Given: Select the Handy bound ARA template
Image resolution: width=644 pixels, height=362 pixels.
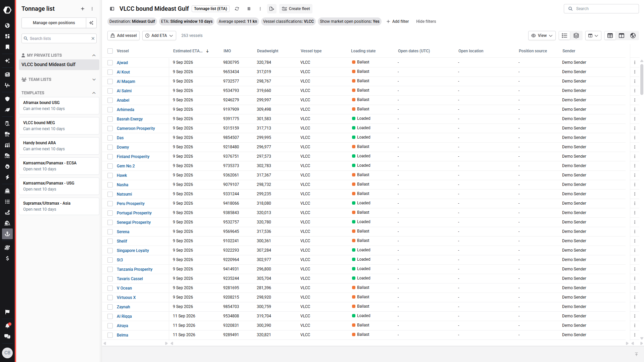Looking at the screenshot, I should click(x=59, y=146).
